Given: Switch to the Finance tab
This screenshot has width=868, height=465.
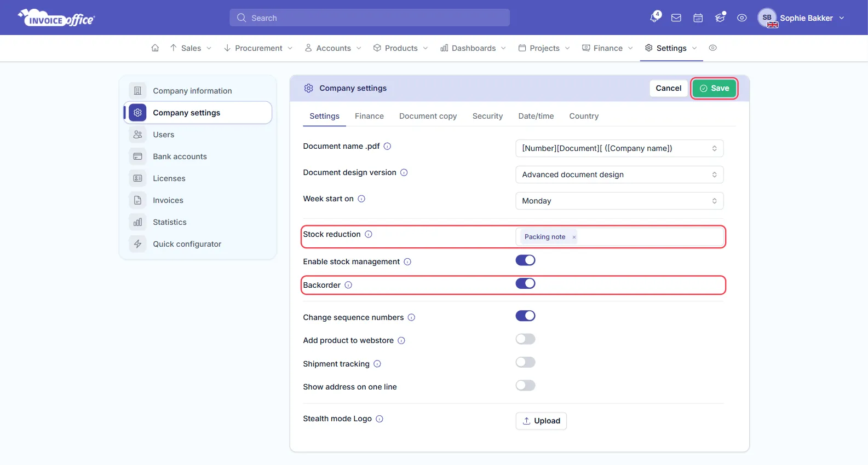Looking at the screenshot, I should point(369,116).
